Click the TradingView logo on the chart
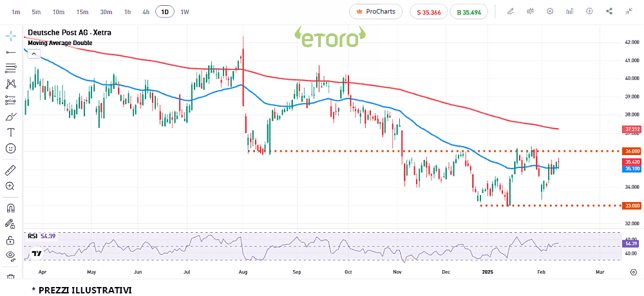 [x=36, y=254]
